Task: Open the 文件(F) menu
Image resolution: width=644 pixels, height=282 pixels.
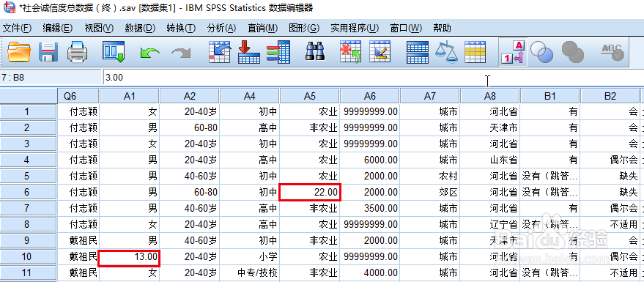Action: coord(17,28)
